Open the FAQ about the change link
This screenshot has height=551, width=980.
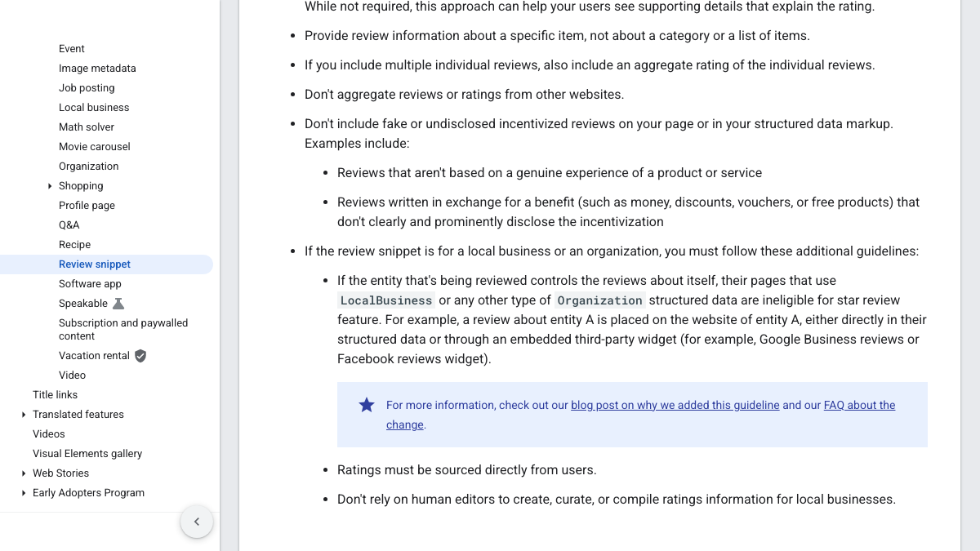pyautogui.click(x=859, y=405)
